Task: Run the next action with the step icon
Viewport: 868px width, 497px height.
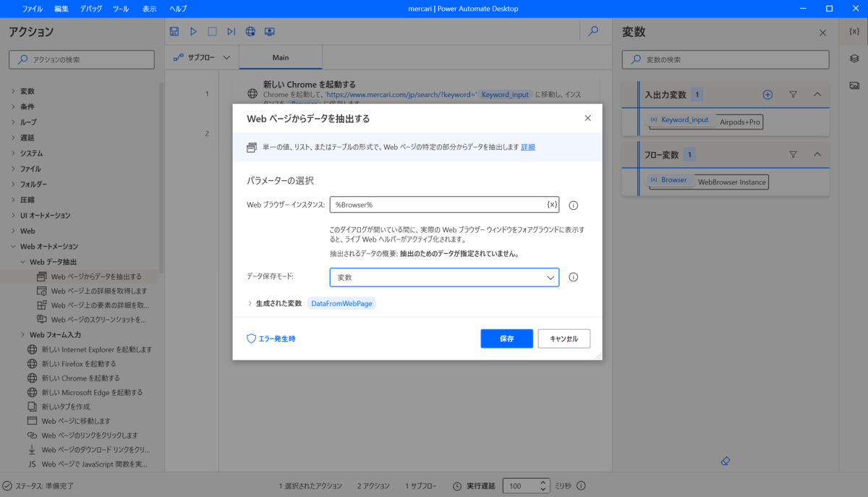Action: point(231,31)
